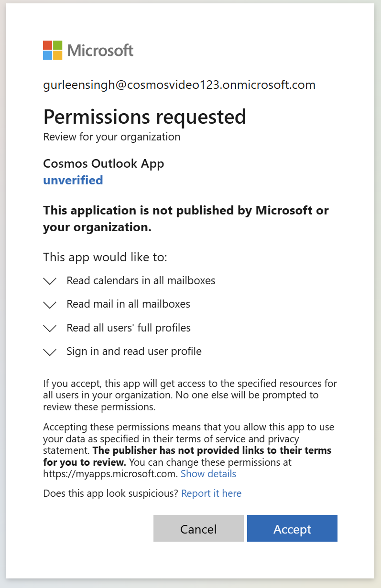The height and width of the screenshot is (588, 381).
Task: Click the Permissions requested heading
Action: coord(145,116)
